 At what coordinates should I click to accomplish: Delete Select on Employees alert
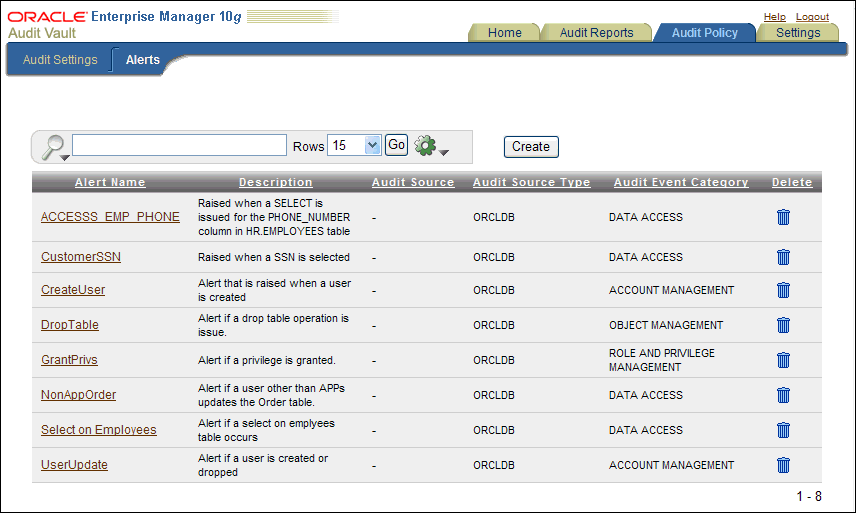[783, 430]
